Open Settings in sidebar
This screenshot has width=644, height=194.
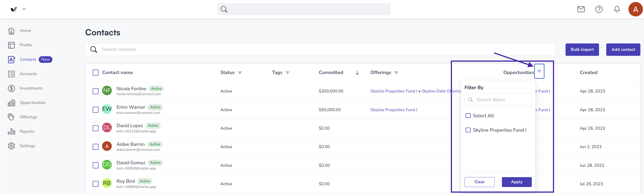[27, 146]
